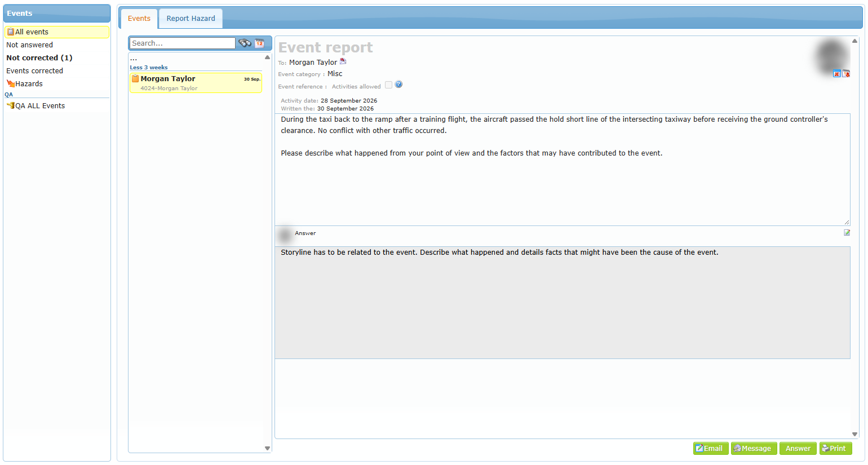Click the binoculars search icon

click(x=245, y=43)
